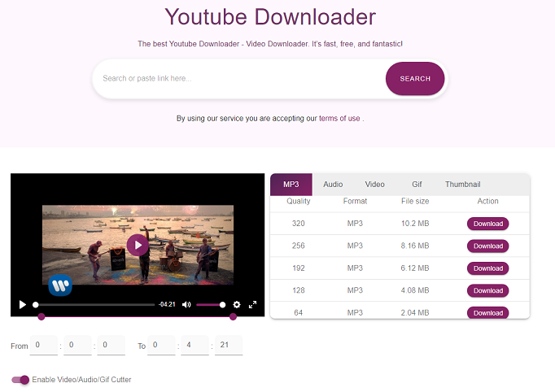Click the SEARCH button

(x=415, y=79)
